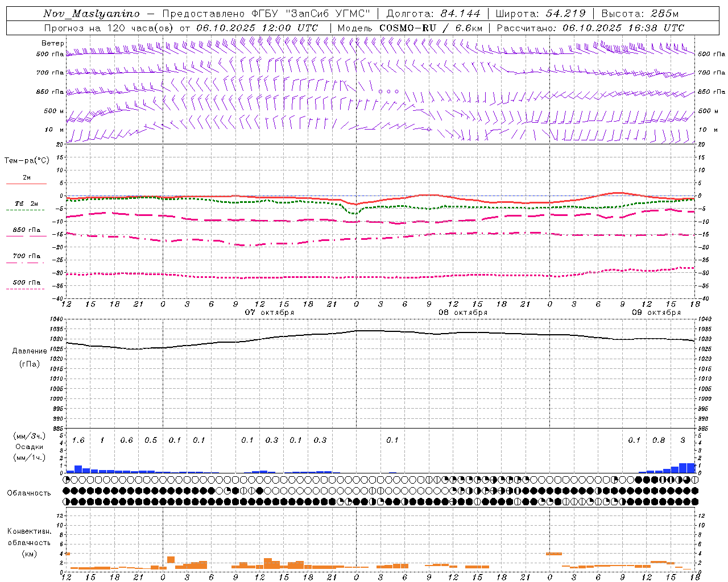Click the 'Тем-ра(°C)' temperature panel label

click(27, 161)
